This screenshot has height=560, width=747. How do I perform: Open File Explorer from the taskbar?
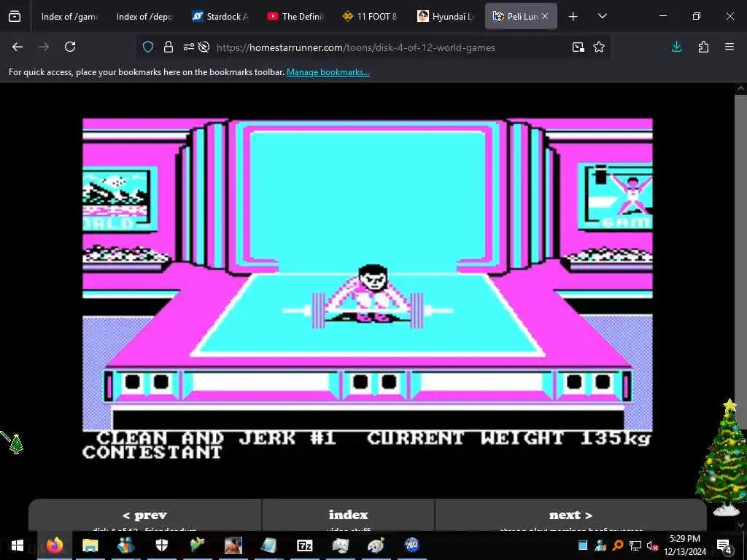pos(90,545)
